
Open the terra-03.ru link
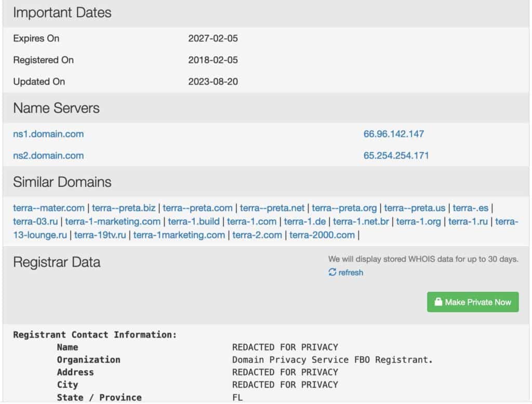tap(35, 222)
